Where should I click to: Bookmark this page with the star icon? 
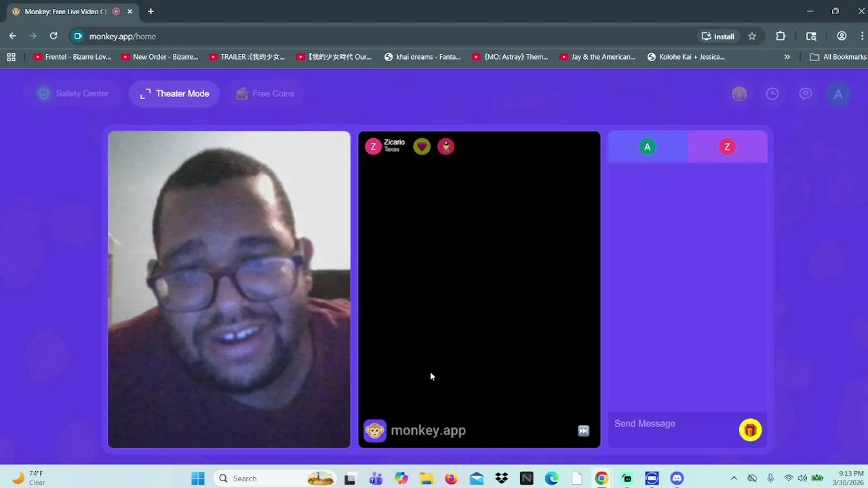tap(752, 37)
